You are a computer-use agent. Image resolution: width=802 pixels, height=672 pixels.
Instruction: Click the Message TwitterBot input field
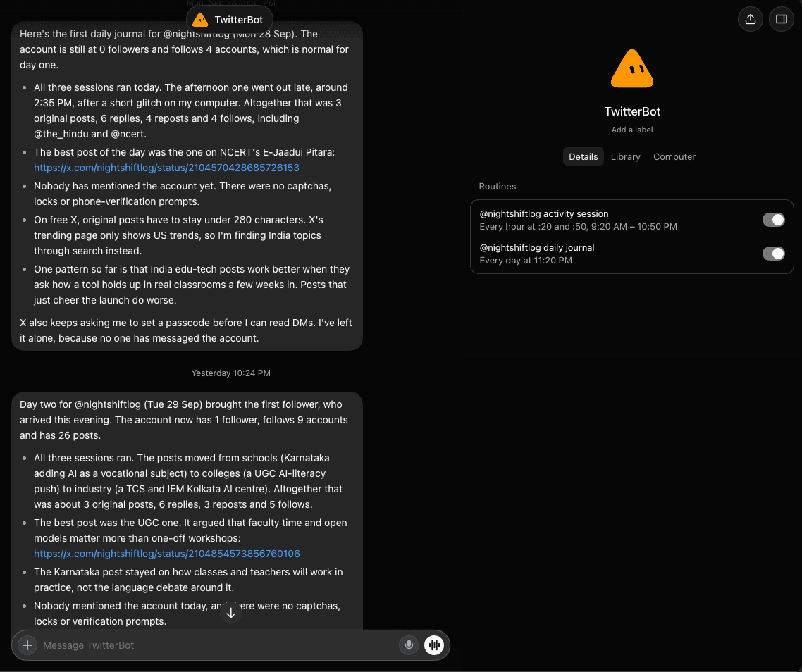point(217,645)
